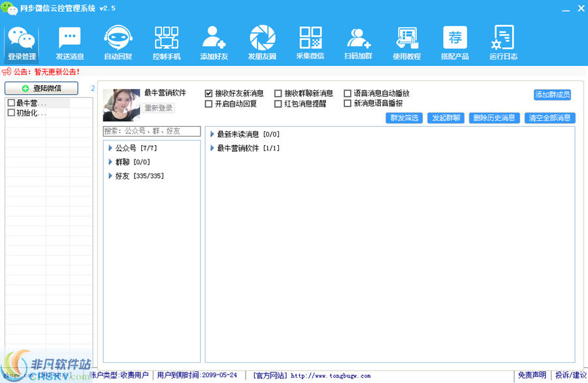
Task: Expand 最牛营销软件 [1/1] message node
Action: coord(212,148)
